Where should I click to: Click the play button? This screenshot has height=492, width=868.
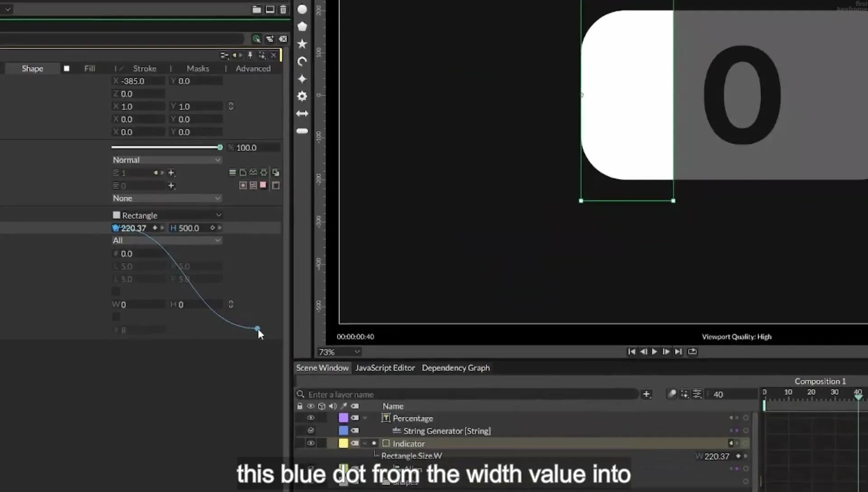(x=654, y=351)
